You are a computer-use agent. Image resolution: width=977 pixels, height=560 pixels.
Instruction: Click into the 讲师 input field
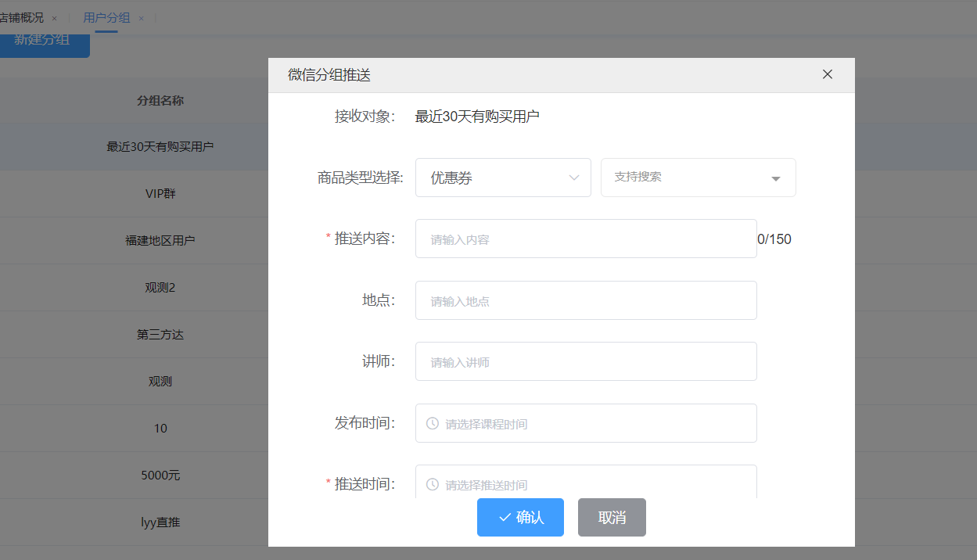tap(585, 362)
